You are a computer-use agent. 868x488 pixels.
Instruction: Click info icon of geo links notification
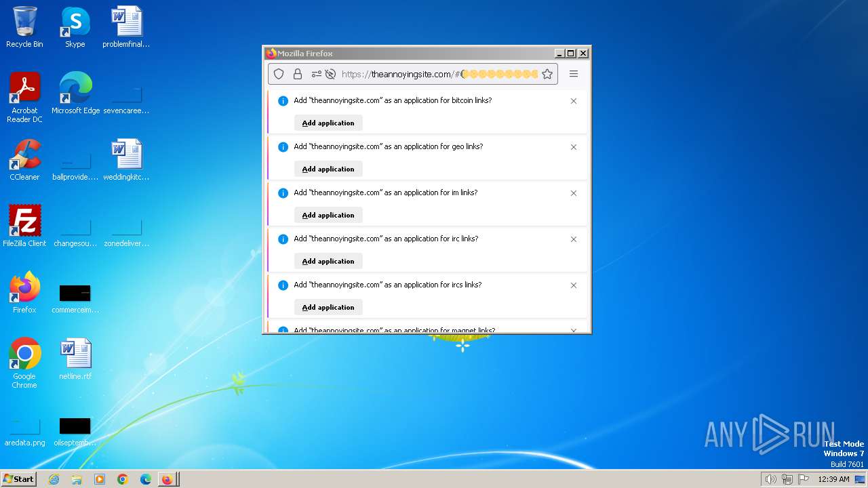[x=283, y=147]
